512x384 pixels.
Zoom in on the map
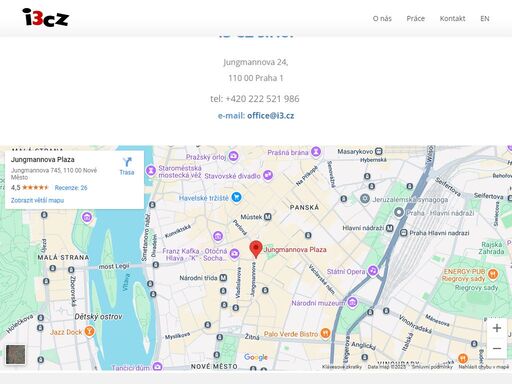(x=497, y=328)
